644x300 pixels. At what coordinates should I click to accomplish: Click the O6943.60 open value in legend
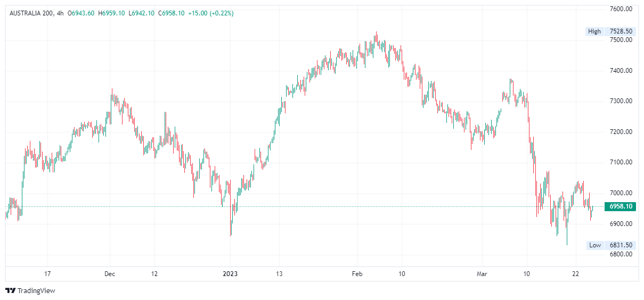tap(81, 13)
